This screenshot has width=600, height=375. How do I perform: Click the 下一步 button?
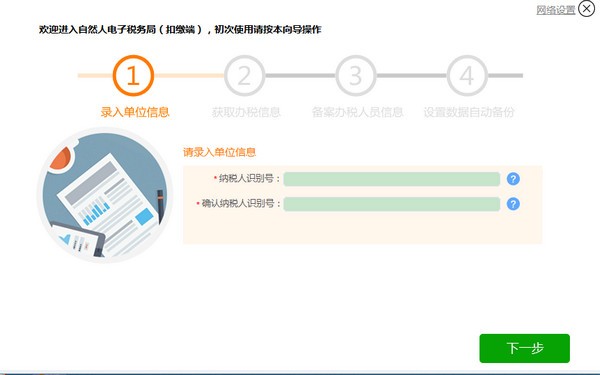coord(525,348)
